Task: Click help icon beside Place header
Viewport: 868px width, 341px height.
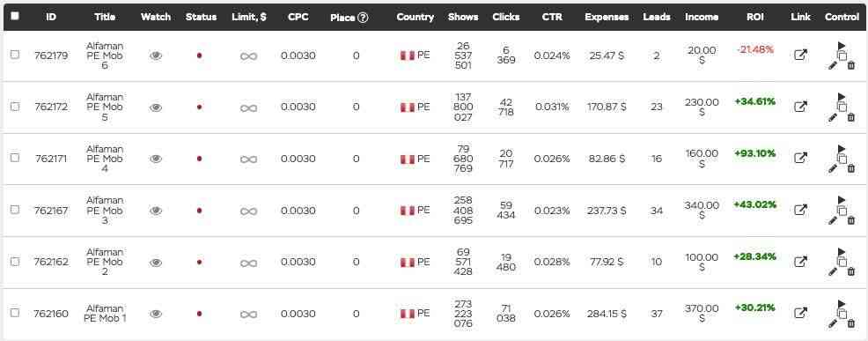Action: (x=363, y=18)
